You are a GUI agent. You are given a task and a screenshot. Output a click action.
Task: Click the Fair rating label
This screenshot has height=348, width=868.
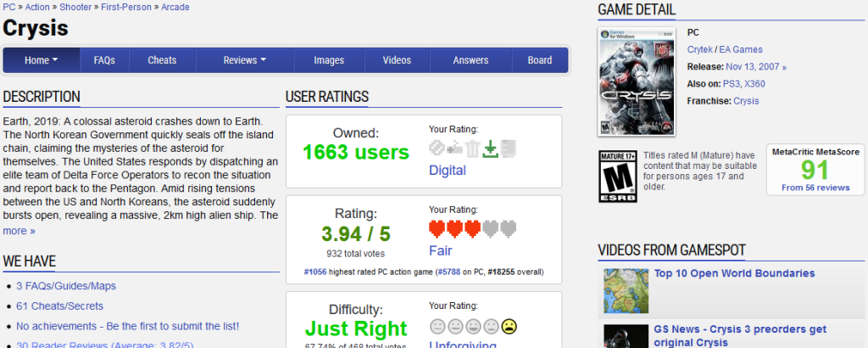coord(441,250)
